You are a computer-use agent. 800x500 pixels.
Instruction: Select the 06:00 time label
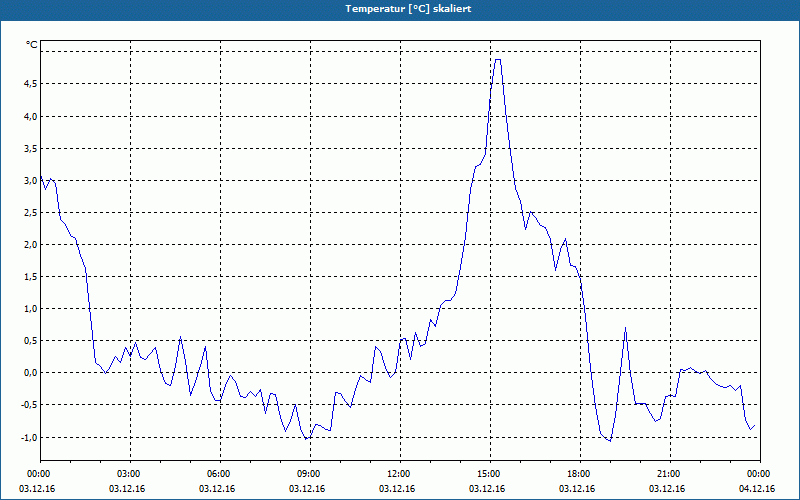[220, 474]
